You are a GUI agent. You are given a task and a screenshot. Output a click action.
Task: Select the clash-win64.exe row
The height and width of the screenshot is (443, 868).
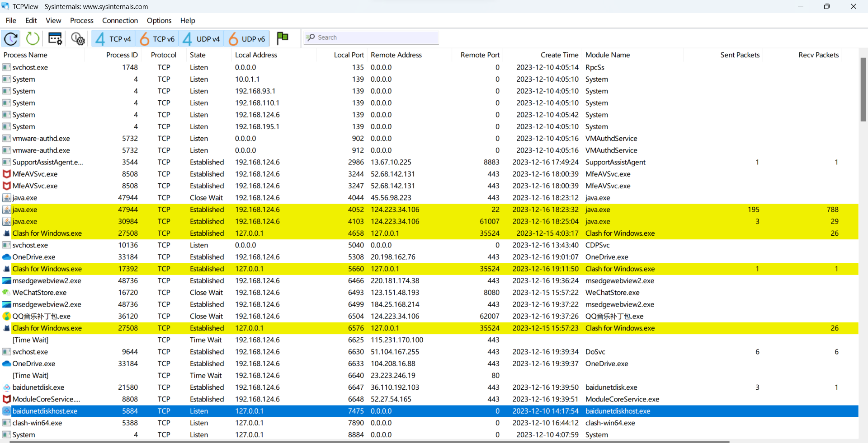(x=37, y=423)
